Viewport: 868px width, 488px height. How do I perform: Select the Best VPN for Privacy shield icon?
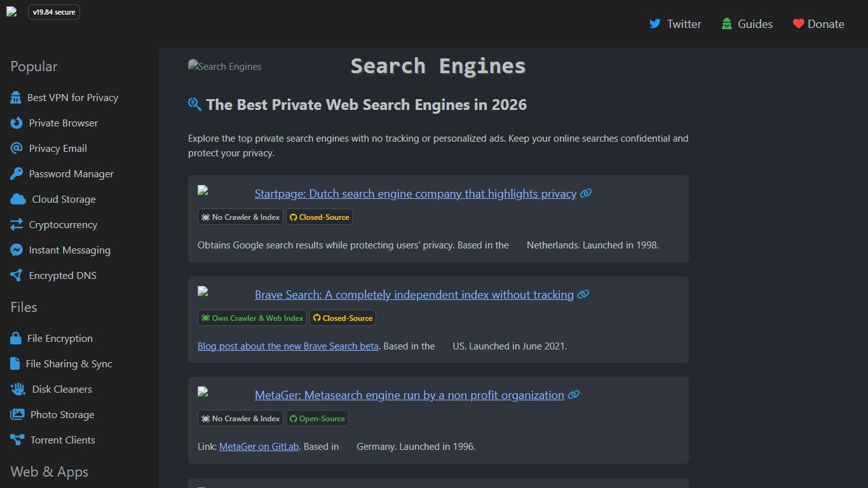17,97
